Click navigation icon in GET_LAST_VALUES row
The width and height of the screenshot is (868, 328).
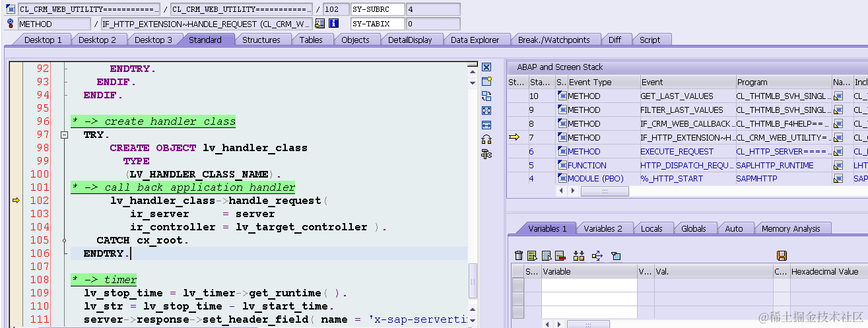[x=838, y=96]
